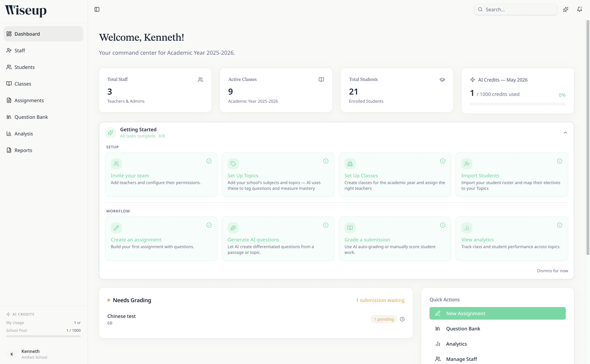Click the AI Credits lightning icon on card

(473, 80)
